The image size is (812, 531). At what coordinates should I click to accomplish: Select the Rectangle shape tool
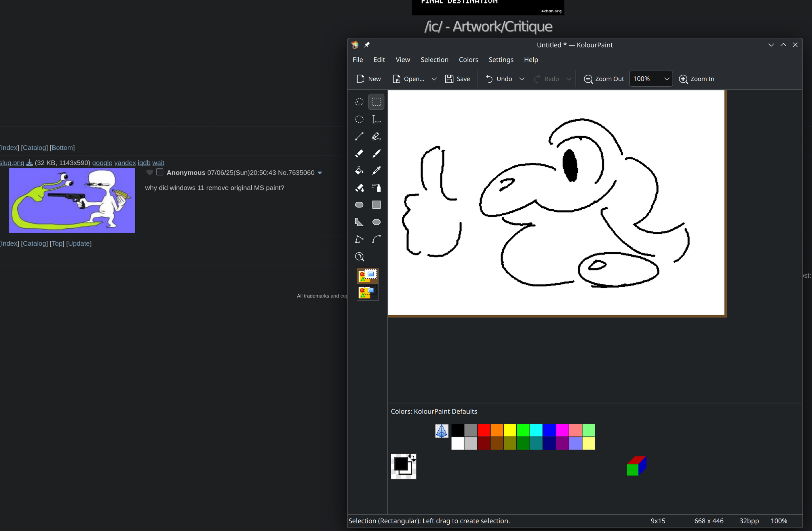pos(376,205)
